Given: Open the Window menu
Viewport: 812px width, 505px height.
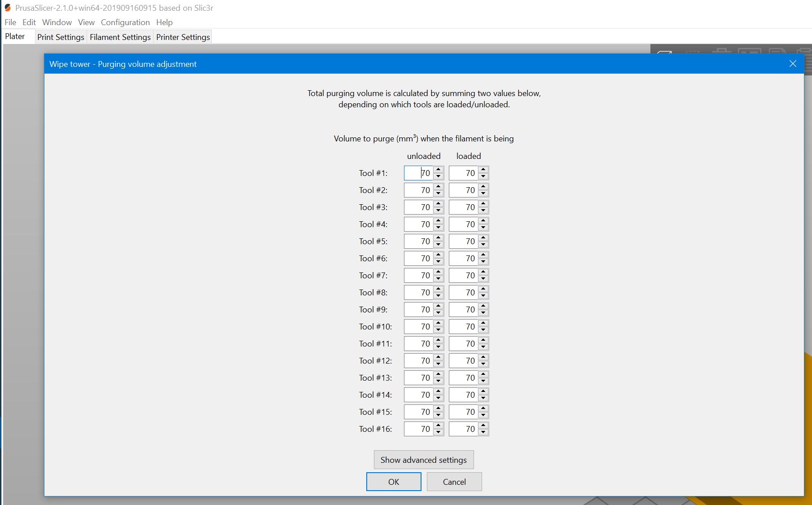Looking at the screenshot, I should coord(57,22).
